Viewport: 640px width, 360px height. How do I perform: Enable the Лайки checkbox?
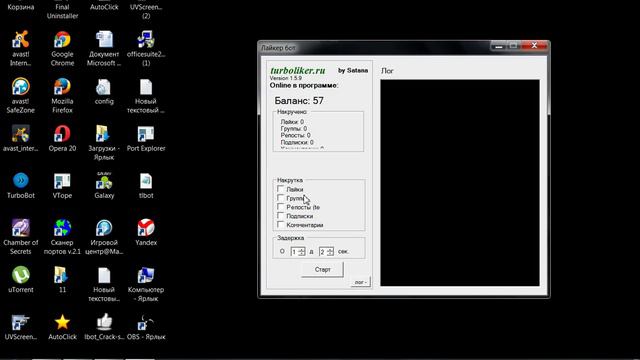(x=280, y=189)
